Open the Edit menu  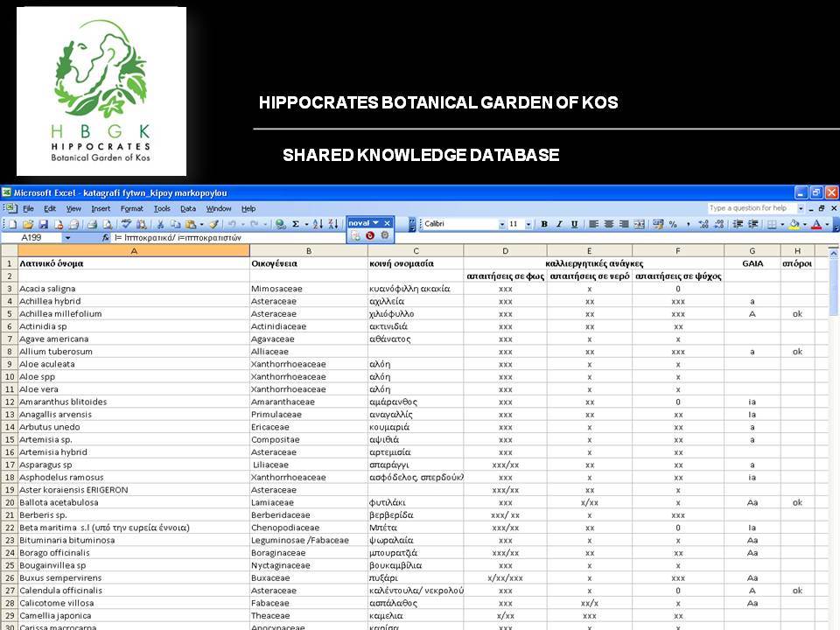pos(50,209)
